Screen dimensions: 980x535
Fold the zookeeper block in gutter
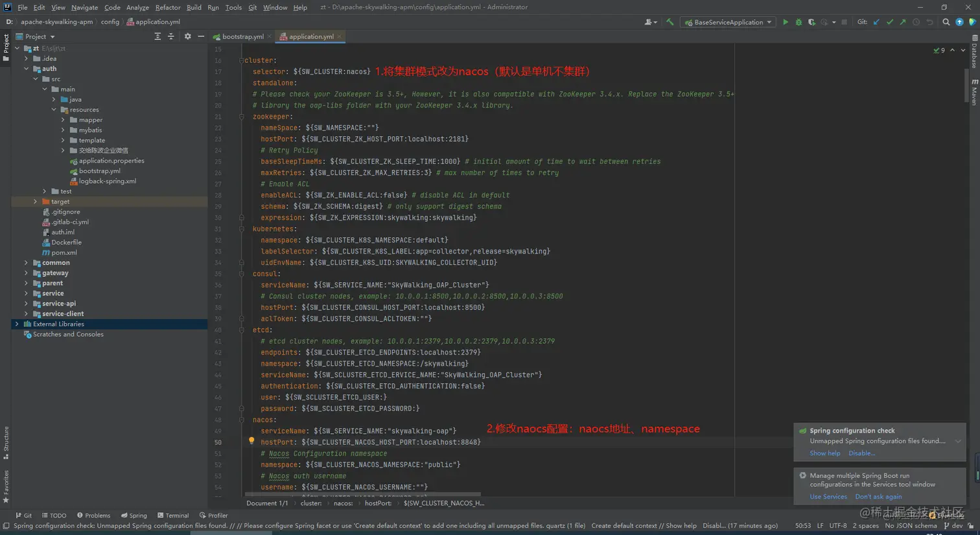(241, 117)
